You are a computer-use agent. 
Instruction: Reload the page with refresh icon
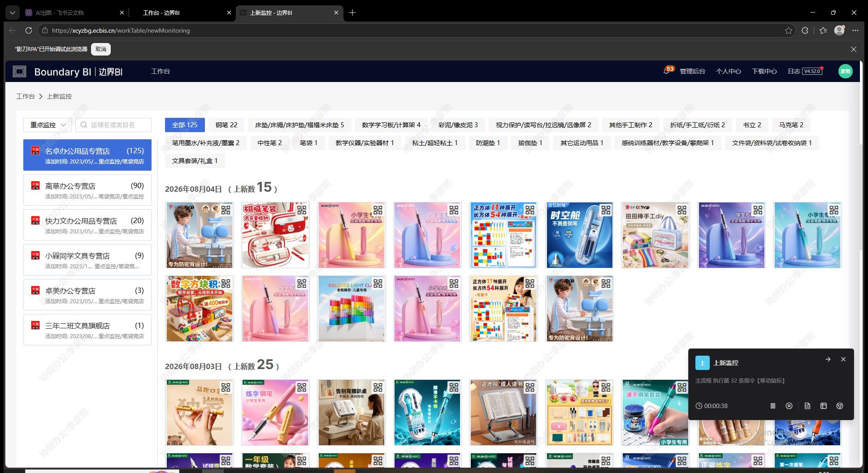click(x=29, y=30)
